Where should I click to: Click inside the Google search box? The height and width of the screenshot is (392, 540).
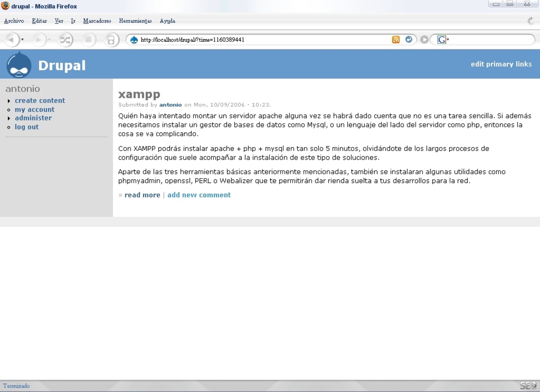point(490,40)
